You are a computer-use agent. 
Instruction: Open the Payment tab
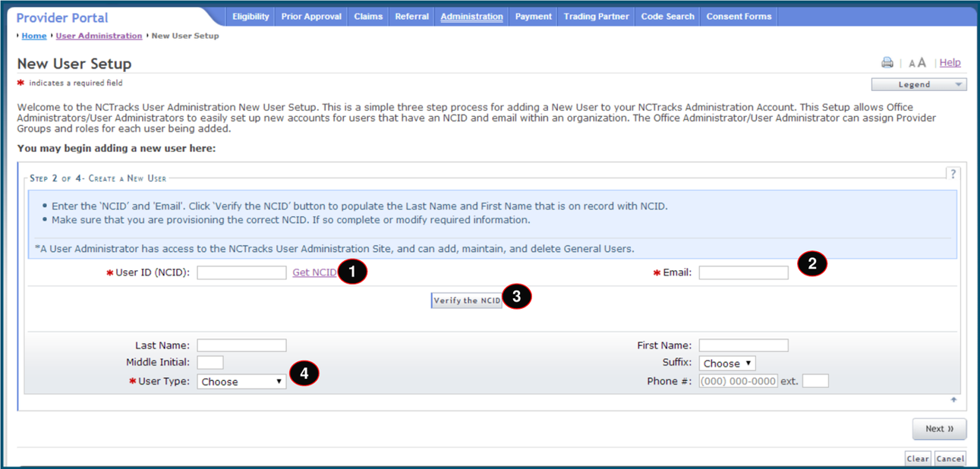coord(533,17)
